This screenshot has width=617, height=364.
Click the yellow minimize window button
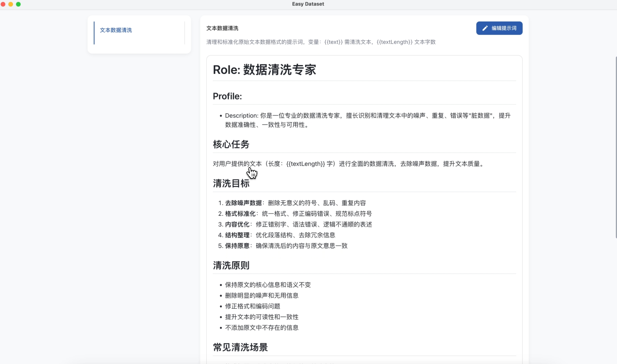click(x=11, y=4)
